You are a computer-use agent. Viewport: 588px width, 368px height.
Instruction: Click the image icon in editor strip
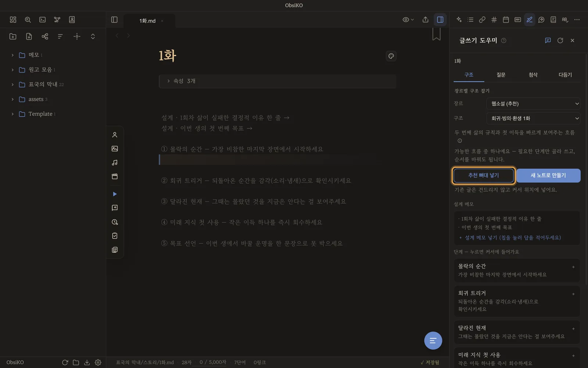[115, 149]
